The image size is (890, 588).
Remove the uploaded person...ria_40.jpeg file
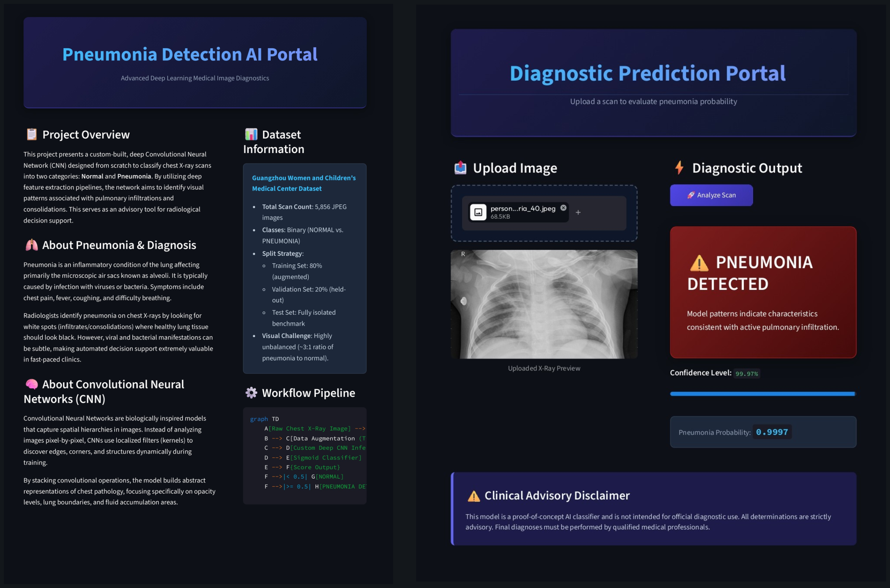click(563, 208)
